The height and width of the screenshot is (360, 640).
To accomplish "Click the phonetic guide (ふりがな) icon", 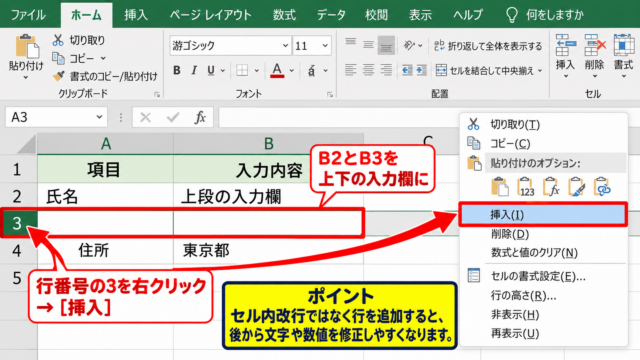I will coord(311,71).
